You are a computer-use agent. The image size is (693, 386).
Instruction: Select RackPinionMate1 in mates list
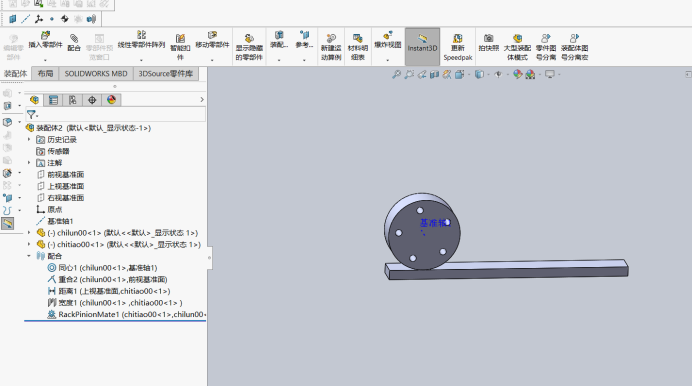[126, 314]
